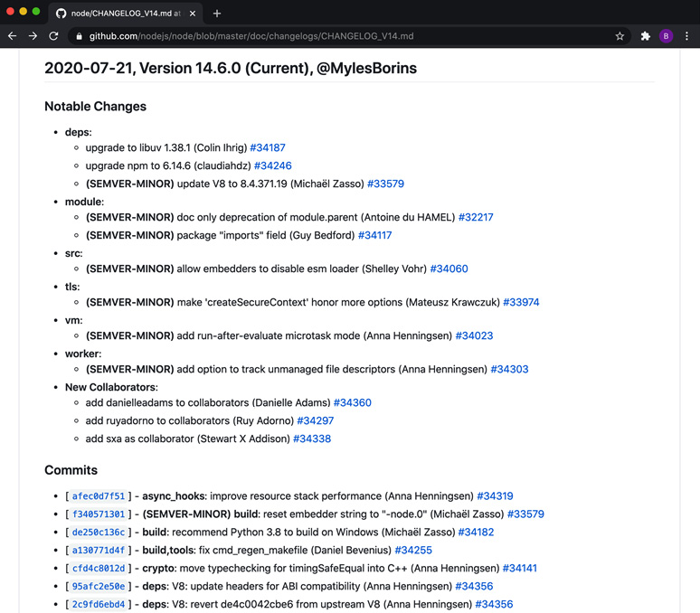Open commit 95afc2e50e link

[x=99, y=586]
